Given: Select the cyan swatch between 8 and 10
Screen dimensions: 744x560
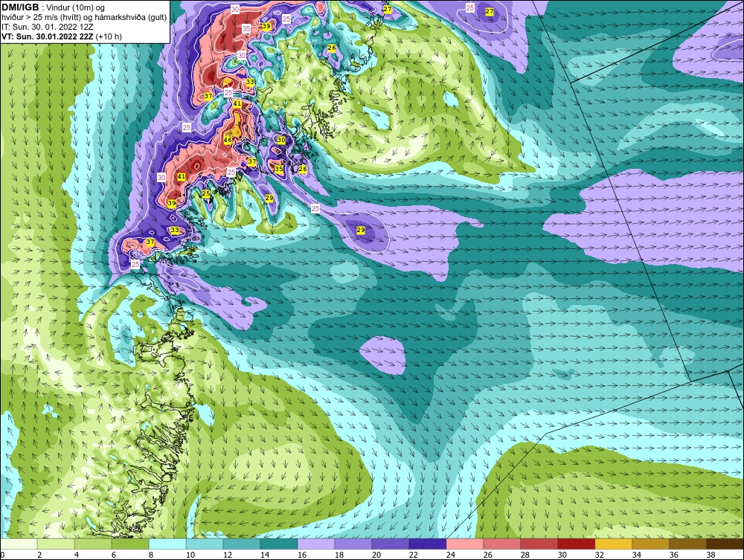Looking at the screenshot, I should tap(167, 544).
